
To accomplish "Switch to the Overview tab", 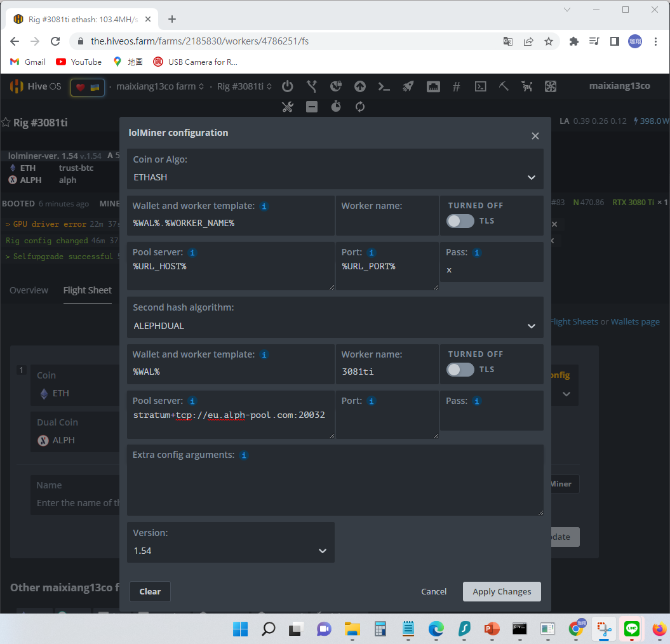I will (29, 290).
